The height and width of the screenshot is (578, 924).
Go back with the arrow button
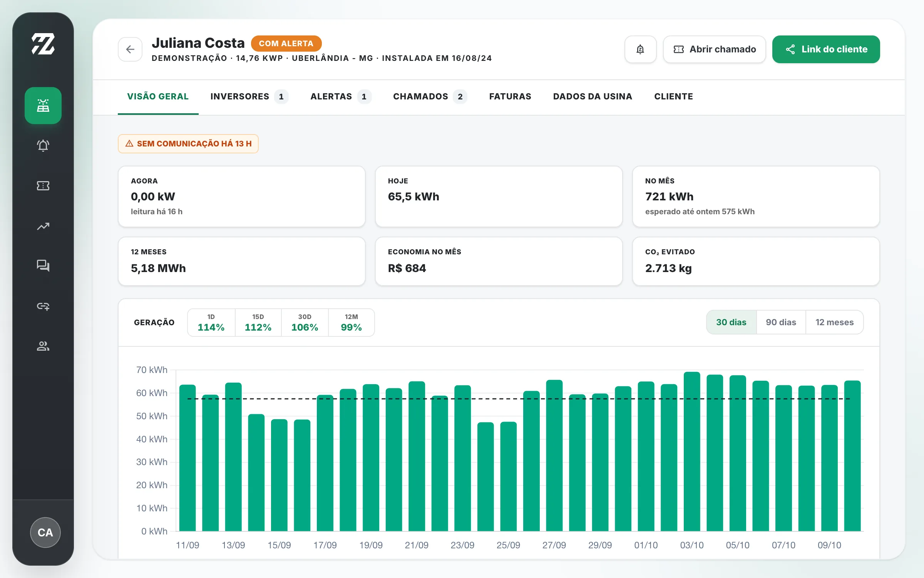pyautogui.click(x=130, y=49)
